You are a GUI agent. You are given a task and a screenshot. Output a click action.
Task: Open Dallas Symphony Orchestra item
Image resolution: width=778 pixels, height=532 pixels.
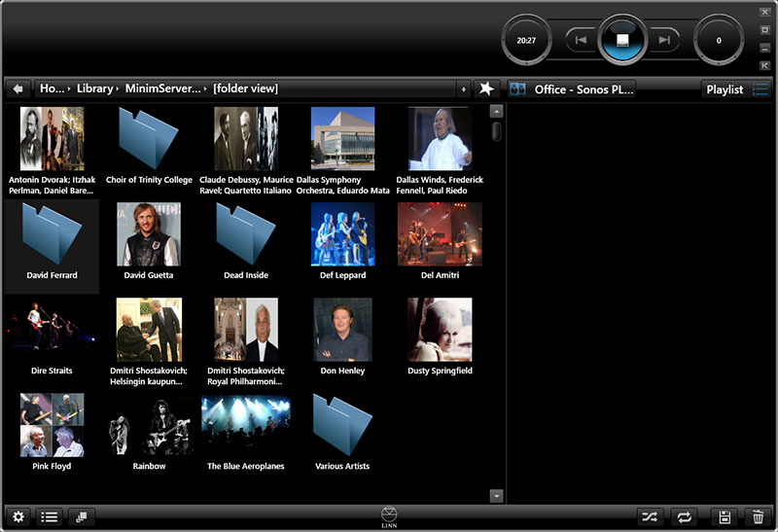coord(343,152)
